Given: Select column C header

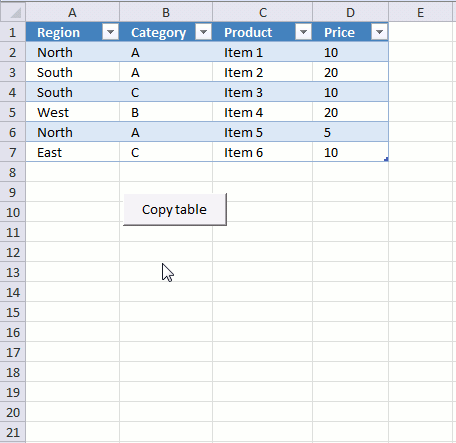Looking at the screenshot, I should coord(263,12).
